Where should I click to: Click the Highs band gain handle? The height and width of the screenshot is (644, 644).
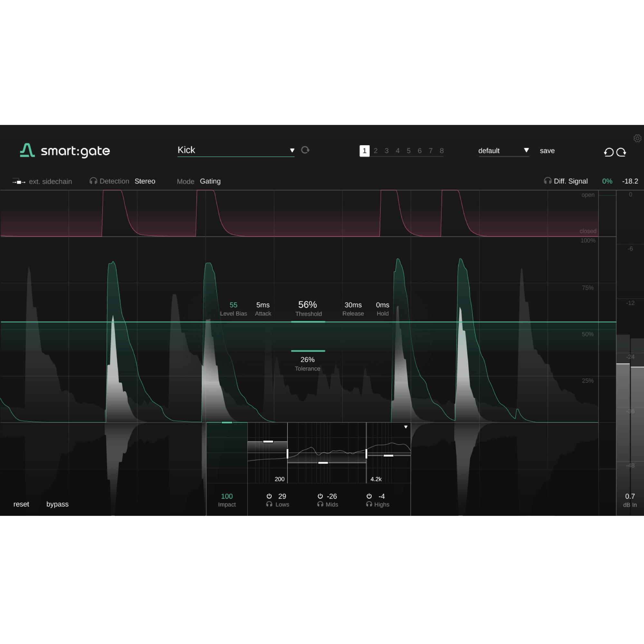click(388, 455)
